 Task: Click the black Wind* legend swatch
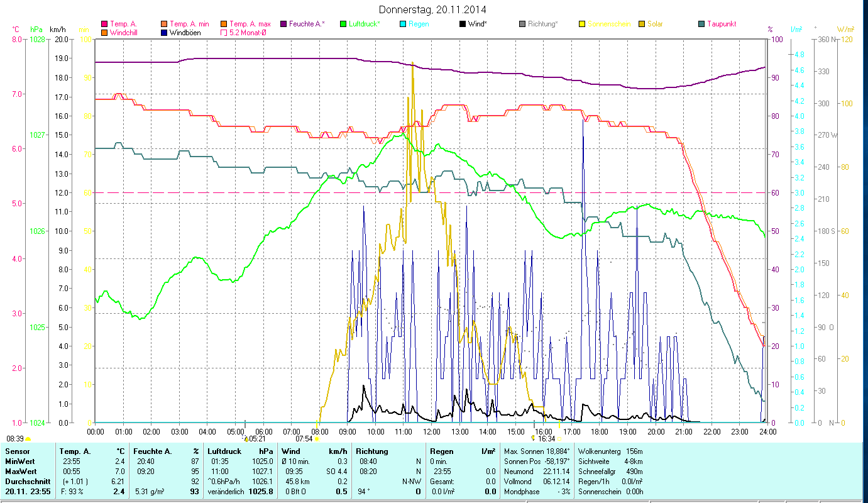coord(463,25)
